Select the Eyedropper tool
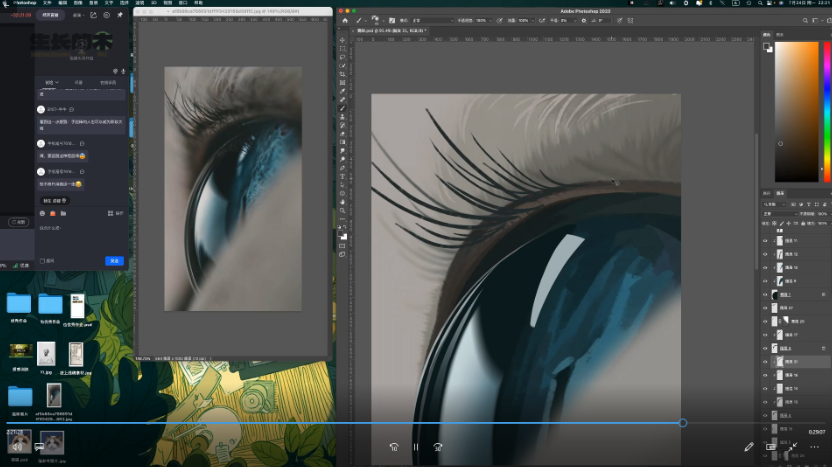The height and width of the screenshot is (467, 832). click(342, 91)
